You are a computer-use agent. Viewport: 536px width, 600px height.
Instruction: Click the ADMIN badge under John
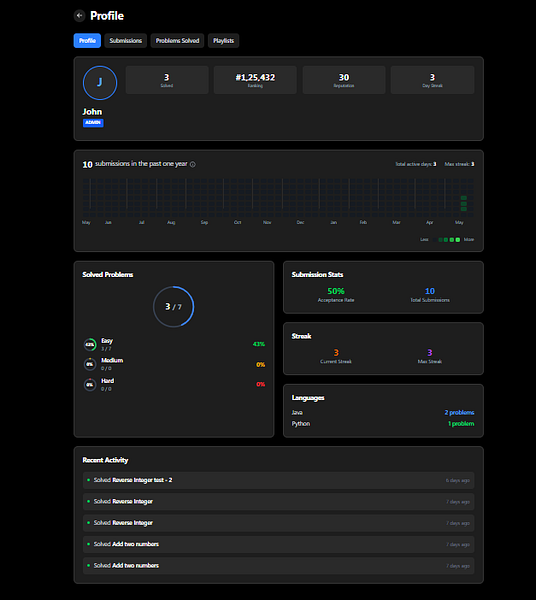93,122
